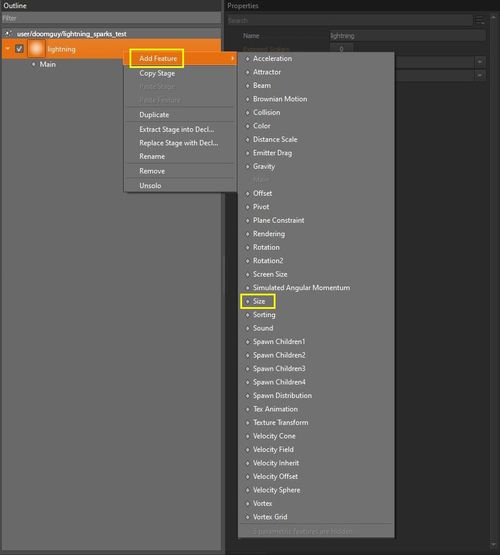Collapse the lightning stage tree arrow
Image resolution: width=500 pixels, height=555 pixels.
click(x=7, y=48)
